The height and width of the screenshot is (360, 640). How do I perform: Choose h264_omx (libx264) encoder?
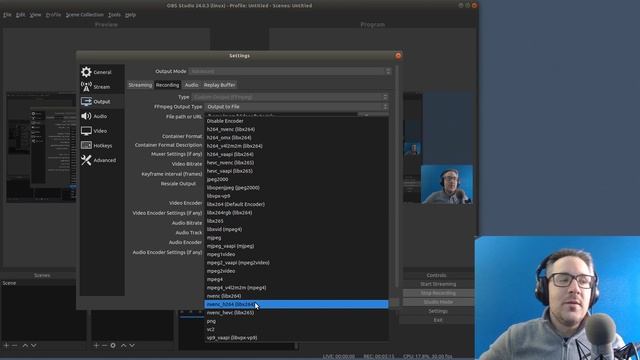click(296, 138)
